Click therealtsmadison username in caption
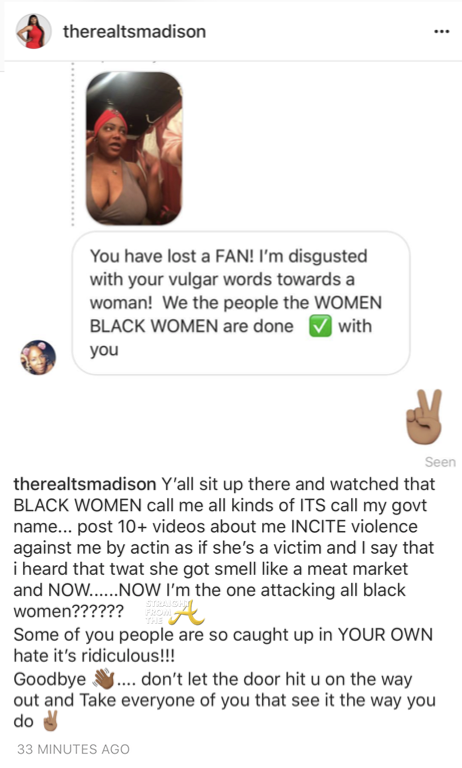Screen dimensions: 462x768 [x=85, y=484]
